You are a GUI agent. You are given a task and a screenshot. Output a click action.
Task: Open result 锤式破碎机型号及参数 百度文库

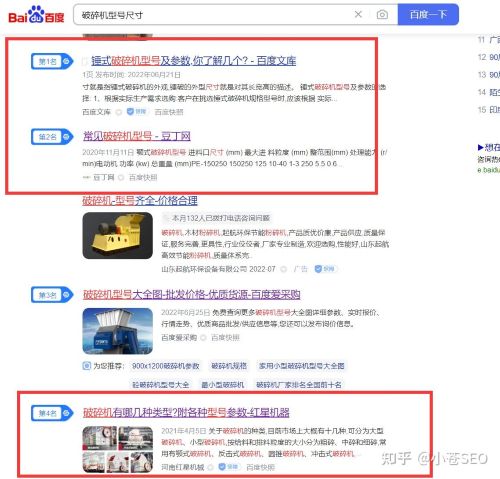[194, 61]
